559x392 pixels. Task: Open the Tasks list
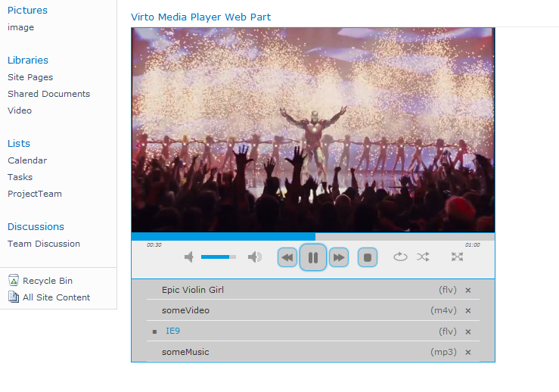point(20,177)
